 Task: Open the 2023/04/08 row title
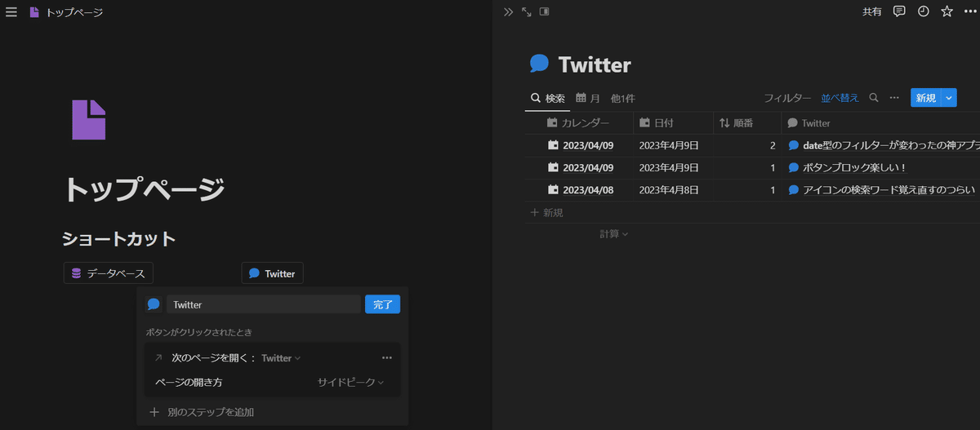(x=588, y=189)
